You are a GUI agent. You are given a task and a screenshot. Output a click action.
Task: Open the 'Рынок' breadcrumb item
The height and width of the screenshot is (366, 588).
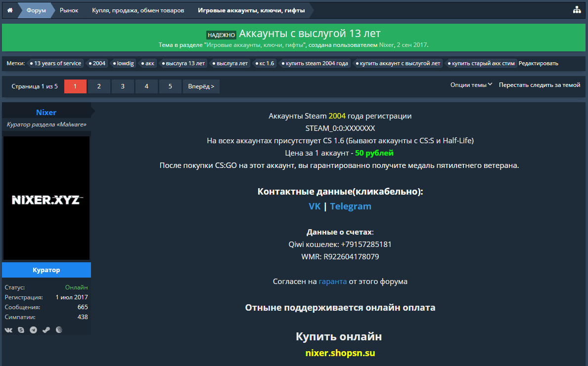tap(69, 10)
